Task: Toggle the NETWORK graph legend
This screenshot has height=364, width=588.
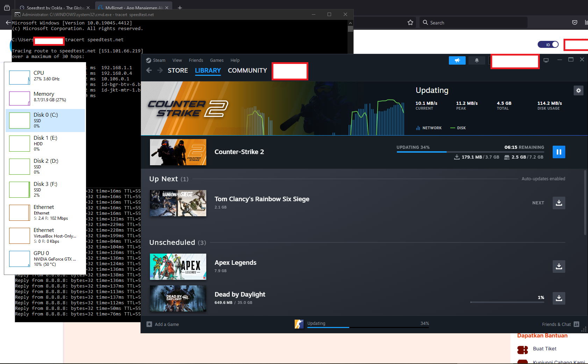Action: click(x=429, y=128)
